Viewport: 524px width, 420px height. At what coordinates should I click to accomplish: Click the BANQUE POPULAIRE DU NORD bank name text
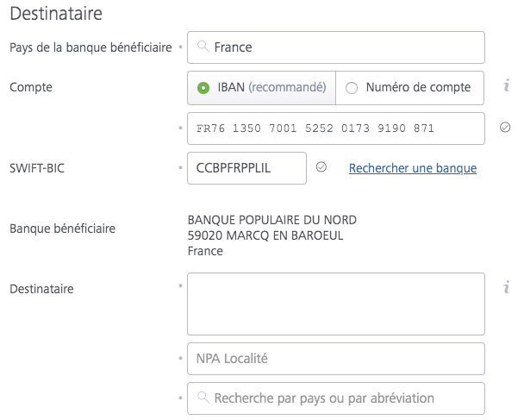pos(271,219)
